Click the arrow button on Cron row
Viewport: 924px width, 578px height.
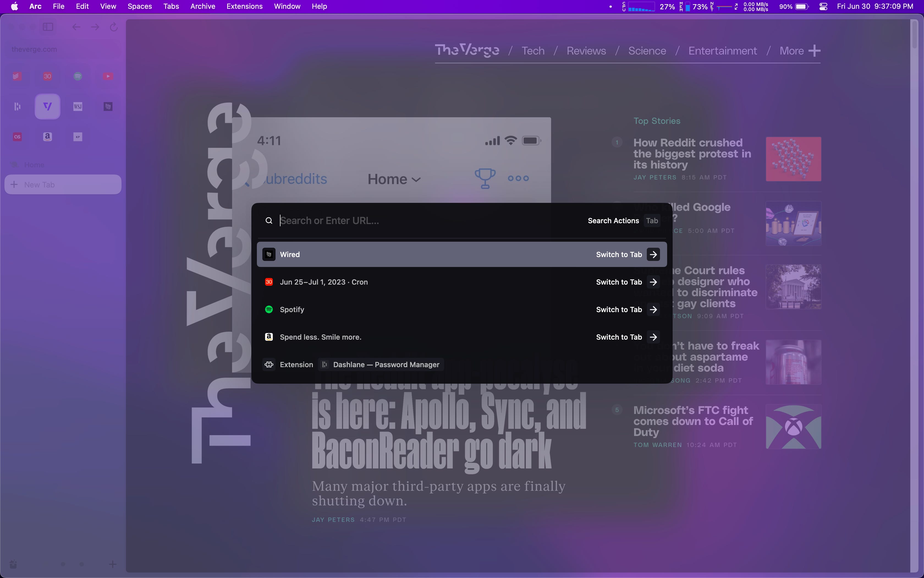(653, 282)
